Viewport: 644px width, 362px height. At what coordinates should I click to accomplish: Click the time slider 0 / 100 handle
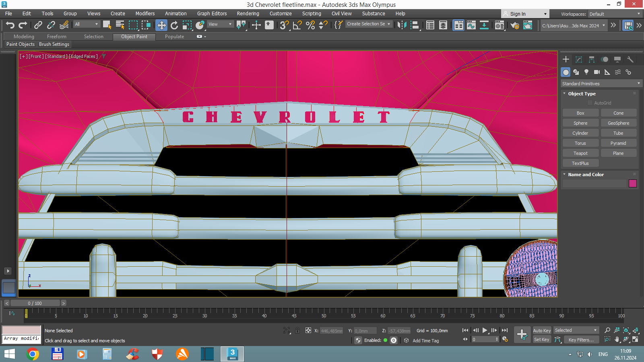[x=35, y=303]
